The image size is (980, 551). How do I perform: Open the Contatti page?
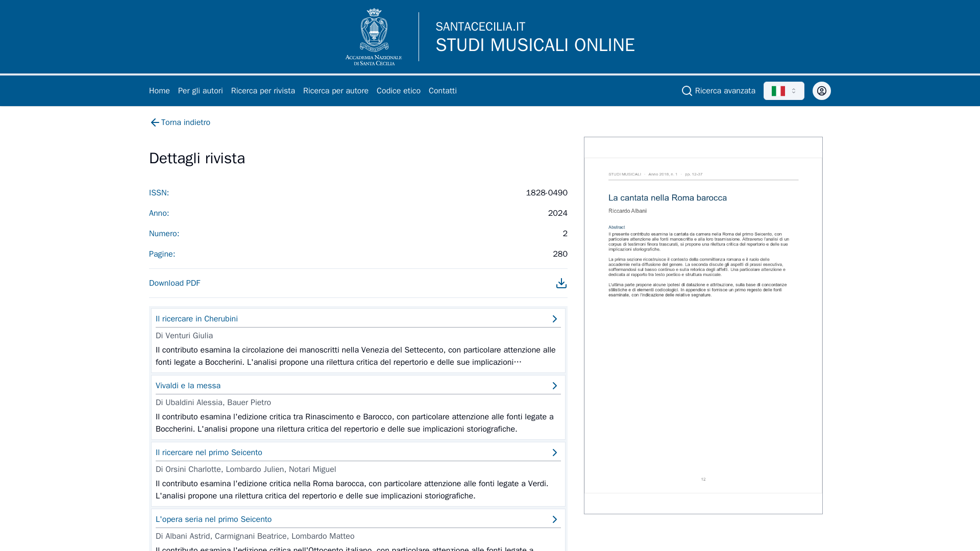(443, 91)
